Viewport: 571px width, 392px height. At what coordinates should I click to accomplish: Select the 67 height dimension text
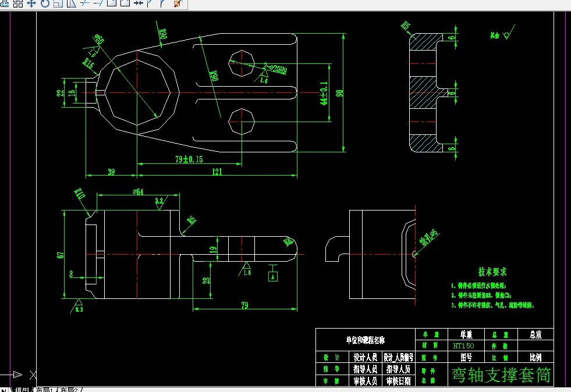pyautogui.click(x=60, y=255)
